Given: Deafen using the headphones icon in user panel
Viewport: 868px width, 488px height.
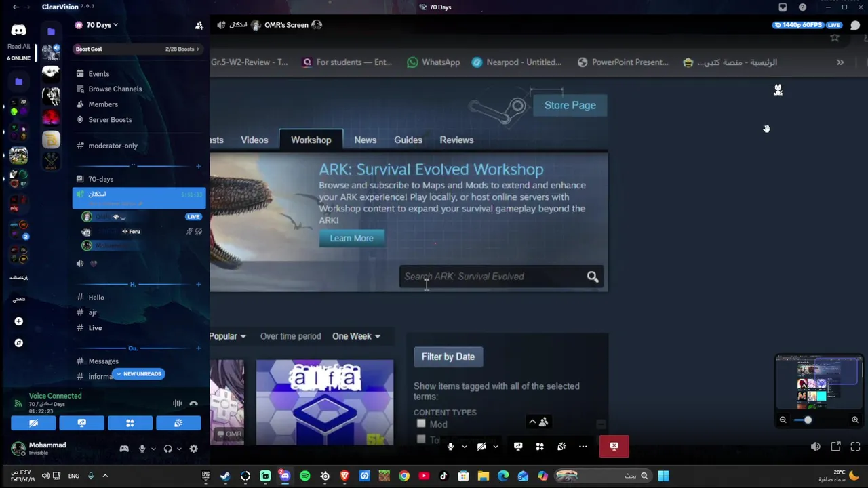Looking at the screenshot, I should point(167,449).
